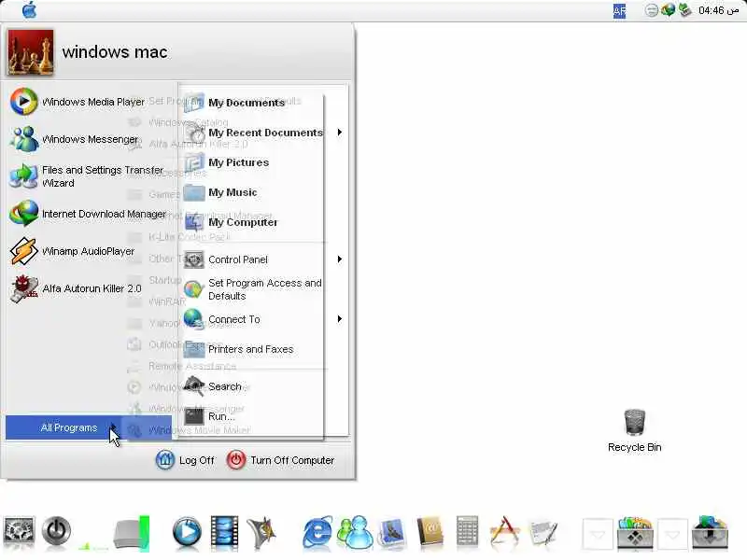Open Winamp AudioPlayer
This screenshot has height=560, width=747.
(72, 251)
